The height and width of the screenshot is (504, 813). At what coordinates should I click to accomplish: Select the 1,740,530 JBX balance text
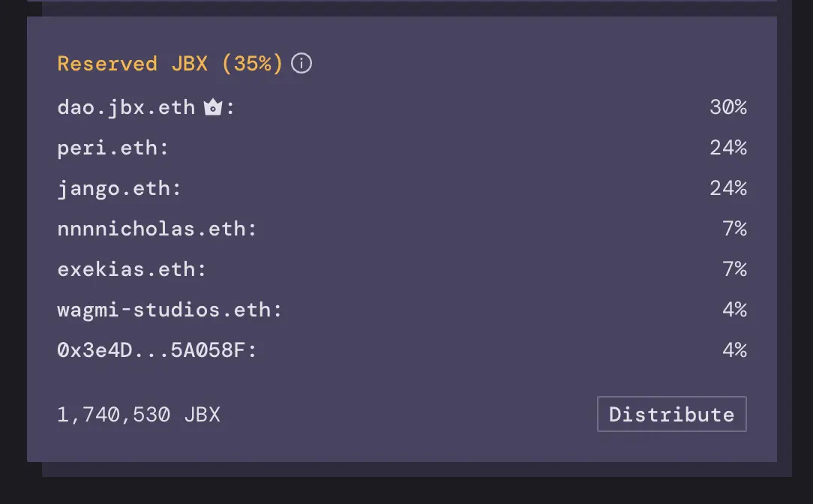[139, 414]
